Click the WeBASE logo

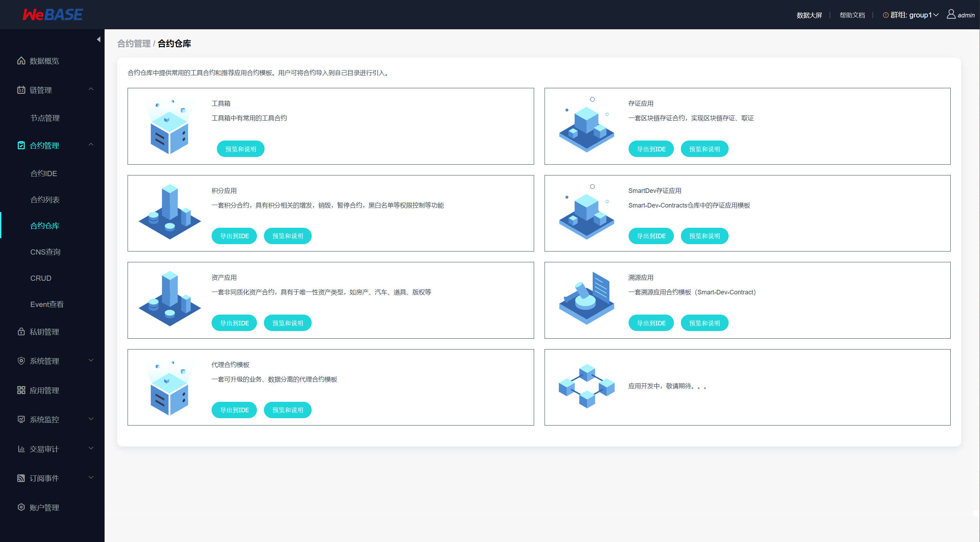coord(53,14)
